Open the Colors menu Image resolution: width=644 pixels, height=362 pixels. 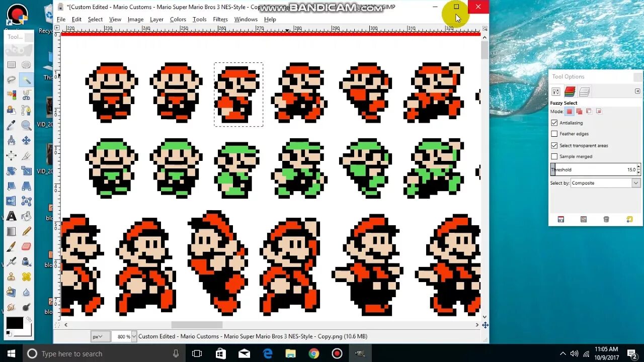click(x=178, y=20)
